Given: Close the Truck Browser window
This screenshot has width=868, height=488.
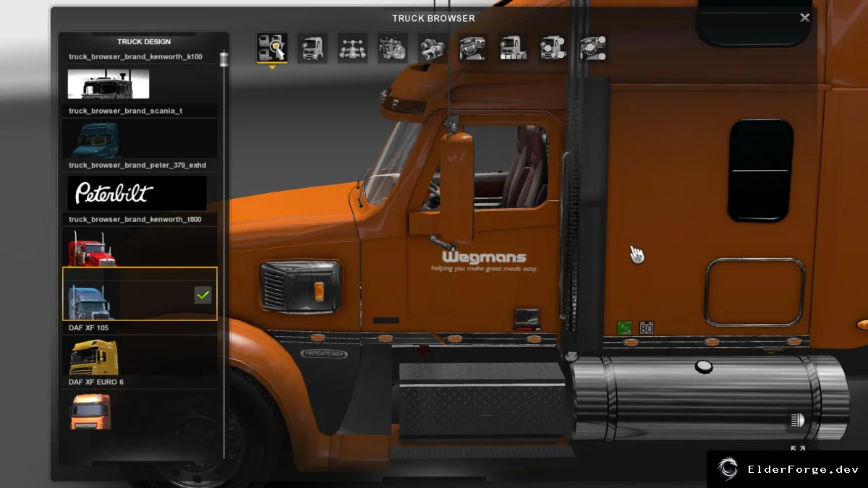Looking at the screenshot, I should pyautogui.click(x=804, y=18).
